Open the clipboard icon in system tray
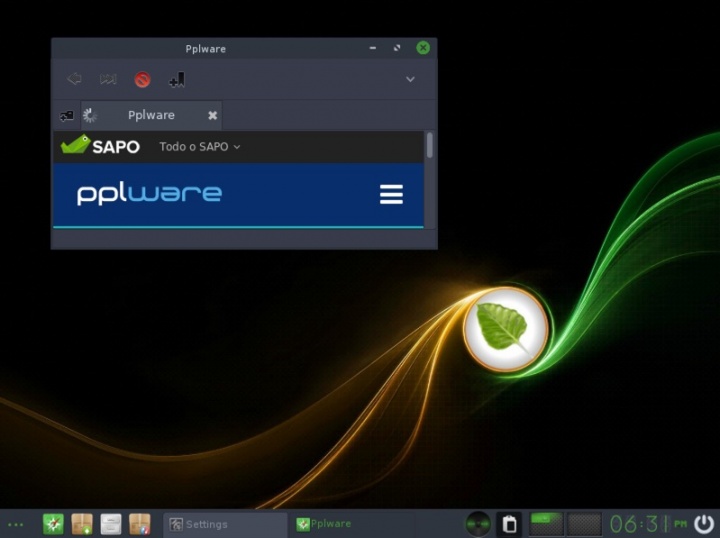Screen dimensions: 720x538 (509, 523)
